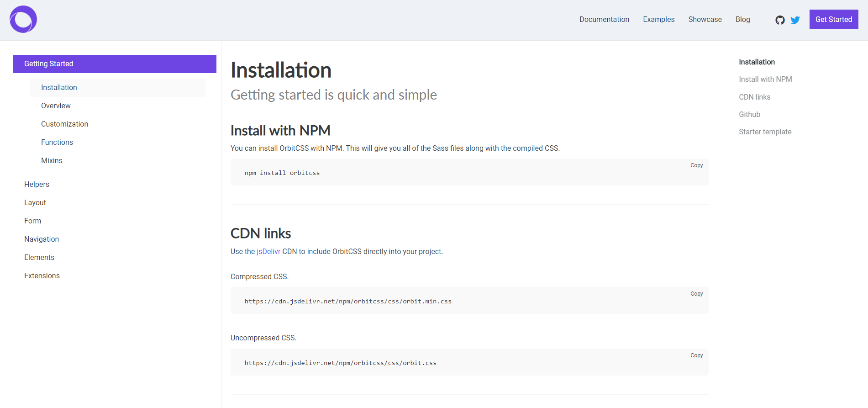Collapse the Getting Started sidebar section
868x408 pixels.
115,64
